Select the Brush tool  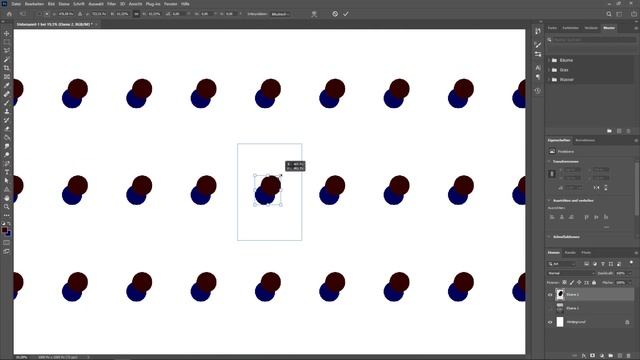(7, 103)
